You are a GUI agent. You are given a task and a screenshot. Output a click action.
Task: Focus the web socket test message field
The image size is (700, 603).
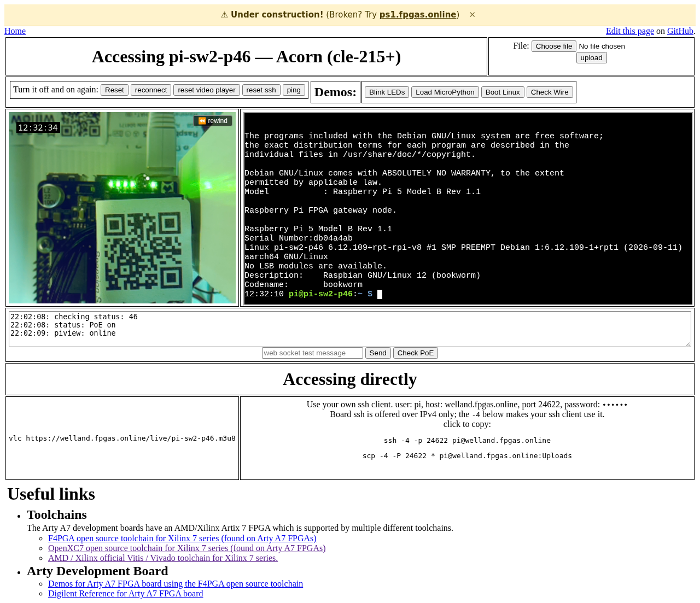click(x=312, y=353)
